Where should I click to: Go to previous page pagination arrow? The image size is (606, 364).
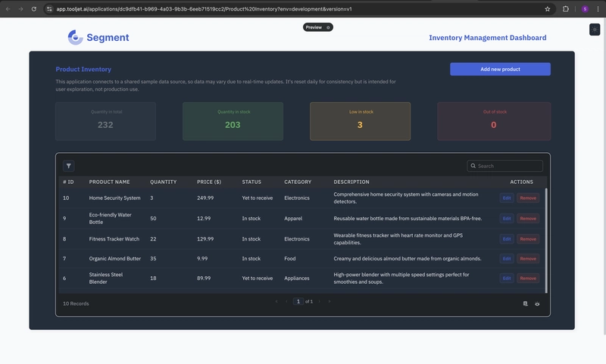click(286, 301)
